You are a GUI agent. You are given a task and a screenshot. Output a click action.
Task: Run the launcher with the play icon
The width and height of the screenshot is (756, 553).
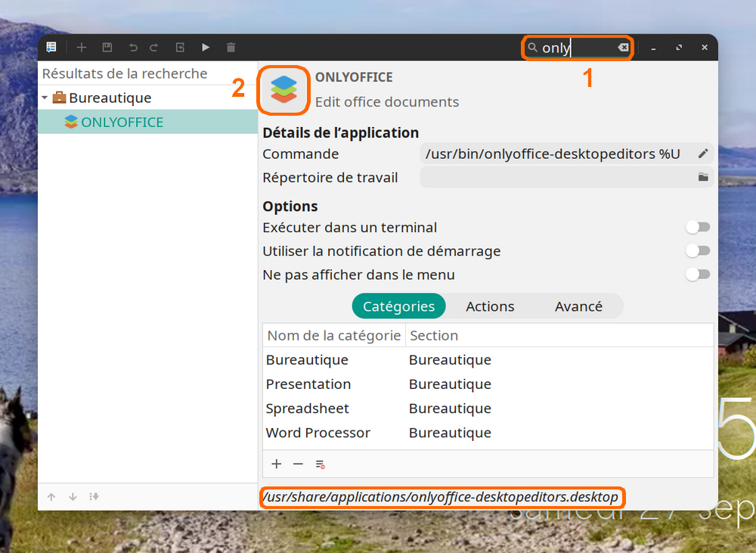pyautogui.click(x=206, y=48)
